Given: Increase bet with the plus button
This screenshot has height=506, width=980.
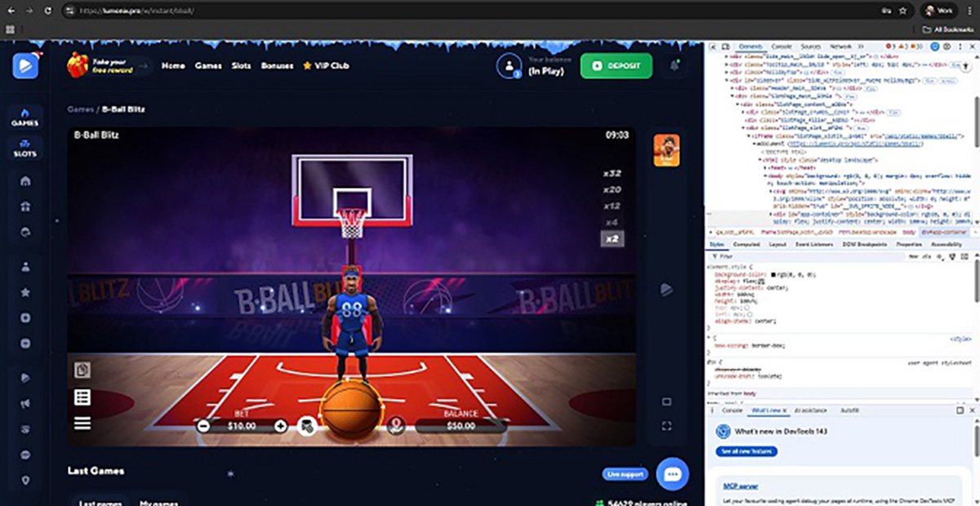Looking at the screenshot, I should tap(280, 425).
